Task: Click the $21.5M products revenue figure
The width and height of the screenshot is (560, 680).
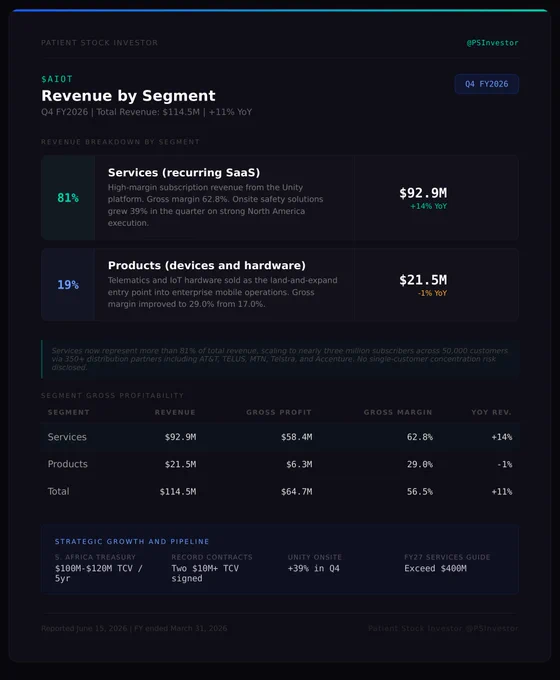Action: pos(423,280)
